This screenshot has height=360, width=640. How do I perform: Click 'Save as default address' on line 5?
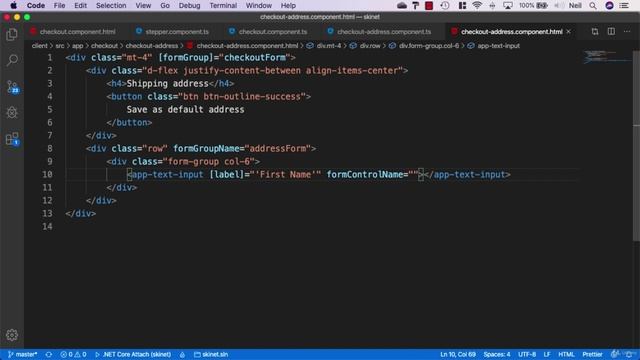pos(185,110)
